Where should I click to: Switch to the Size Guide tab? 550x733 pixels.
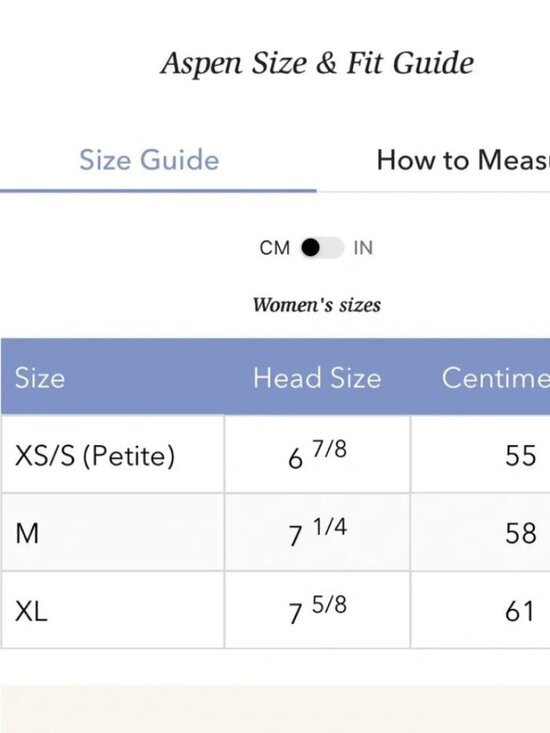coord(149,160)
